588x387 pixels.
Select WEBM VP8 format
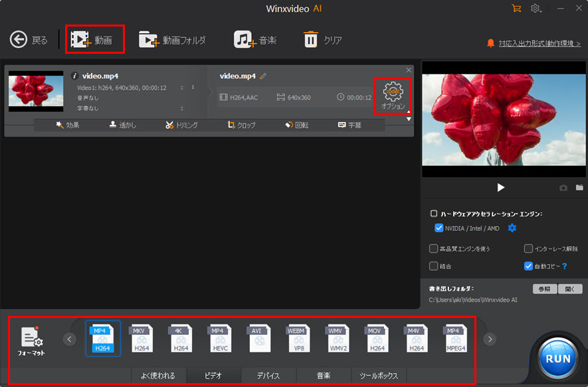[x=298, y=339]
